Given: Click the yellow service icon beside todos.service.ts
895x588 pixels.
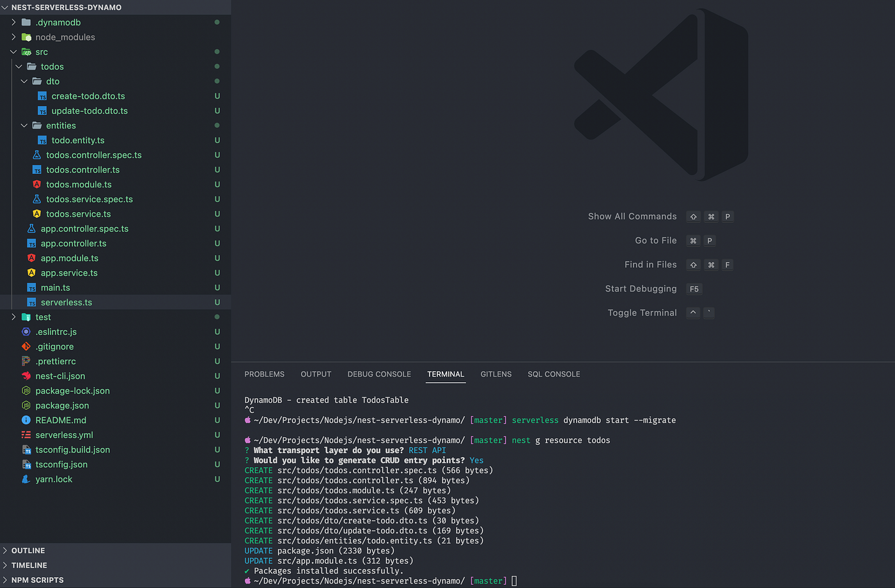Looking at the screenshot, I should pyautogui.click(x=36, y=213).
